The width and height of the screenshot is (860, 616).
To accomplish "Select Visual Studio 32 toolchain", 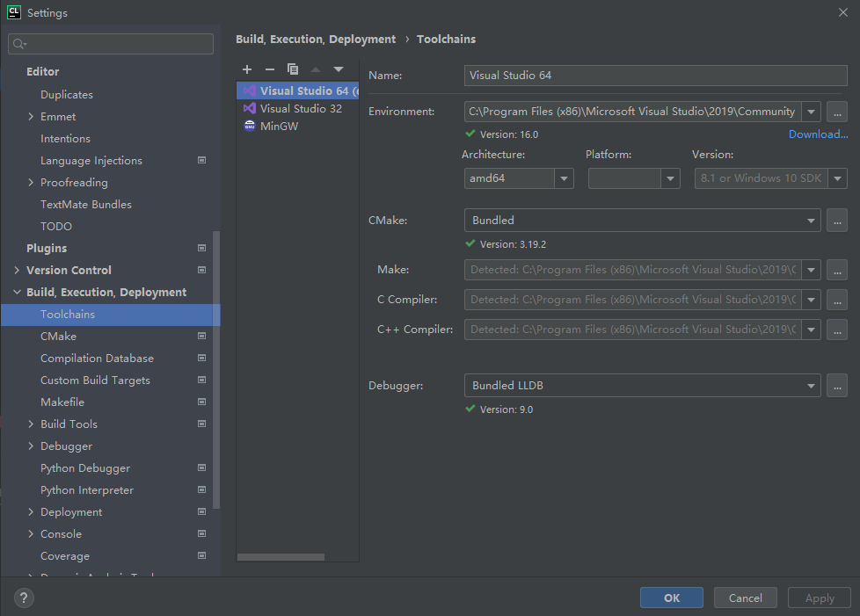I will click(x=297, y=108).
